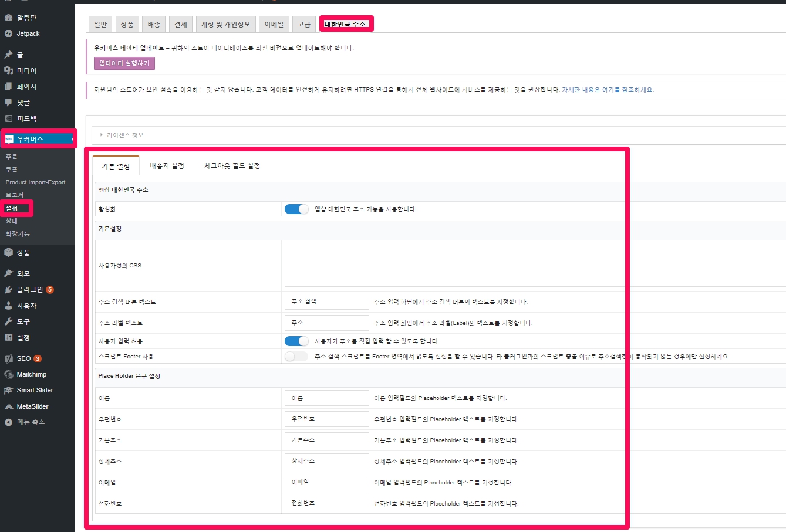
Task: Disable the 활성화 address feature toggle
Action: (x=296, y=209)
